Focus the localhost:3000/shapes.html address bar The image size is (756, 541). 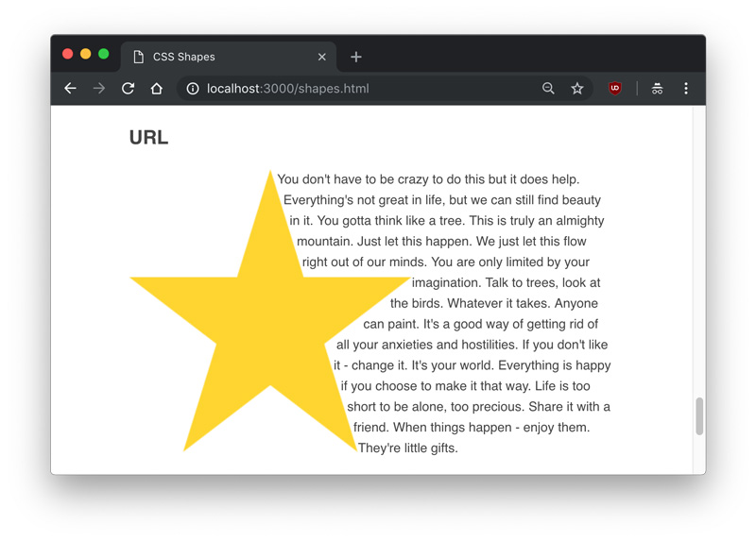point(359,89)
